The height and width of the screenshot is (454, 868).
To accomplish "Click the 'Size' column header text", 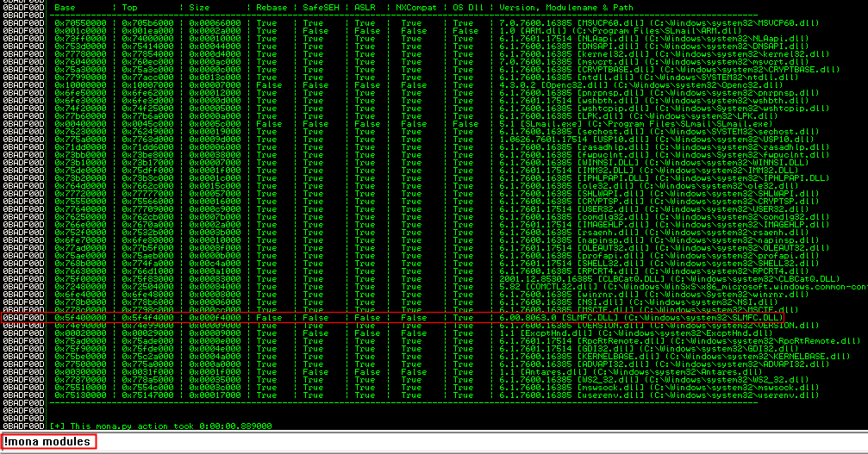I will click(199, 8).
